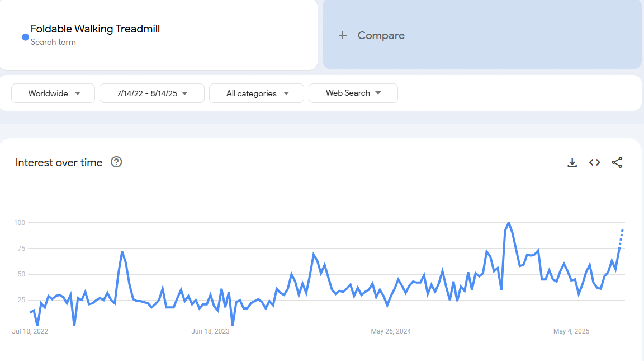Edit the Foldable Walking Treadmill search term
Screen dimensions: 644x361
point(95,29)
